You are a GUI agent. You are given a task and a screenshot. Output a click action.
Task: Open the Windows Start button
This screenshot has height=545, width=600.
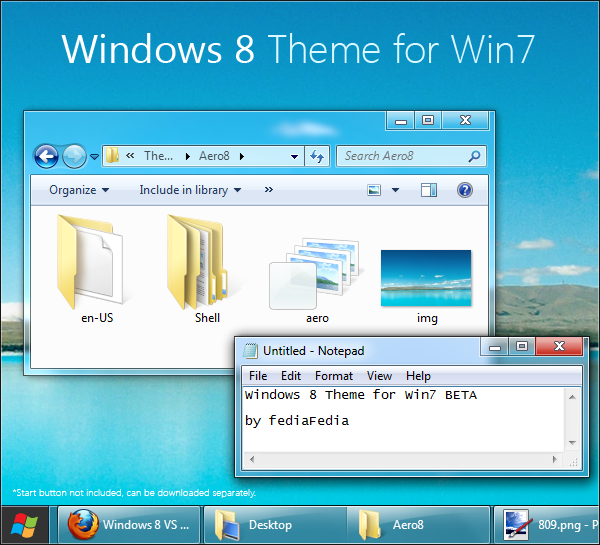[24, 525]
